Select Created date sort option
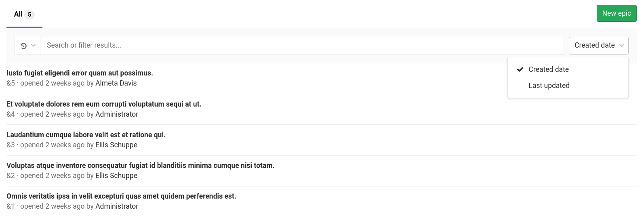The image size is (644, 220). [548, 69]
